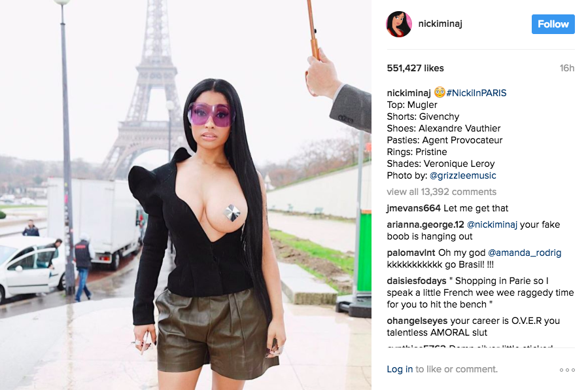Screen dimensions: 588x390
Task: Open commenter palomavint's profile
Action: pos(411,253)
